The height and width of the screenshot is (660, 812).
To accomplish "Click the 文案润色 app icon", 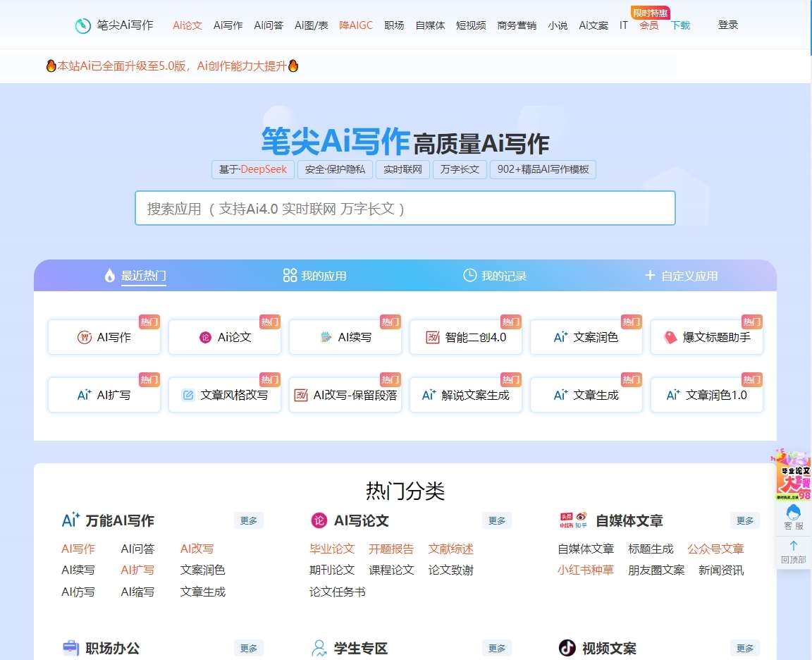I will click(x=586, y=337).
